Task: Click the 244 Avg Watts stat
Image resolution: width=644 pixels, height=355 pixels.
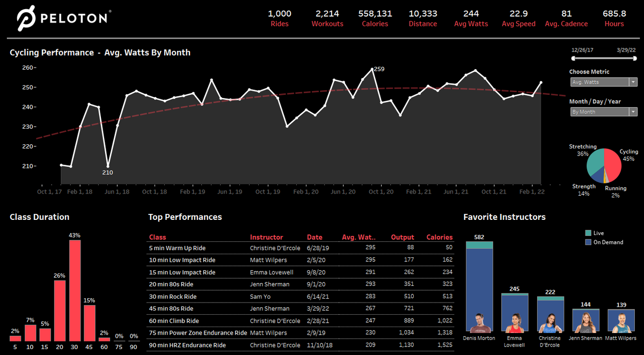Action: pos(471,18)
